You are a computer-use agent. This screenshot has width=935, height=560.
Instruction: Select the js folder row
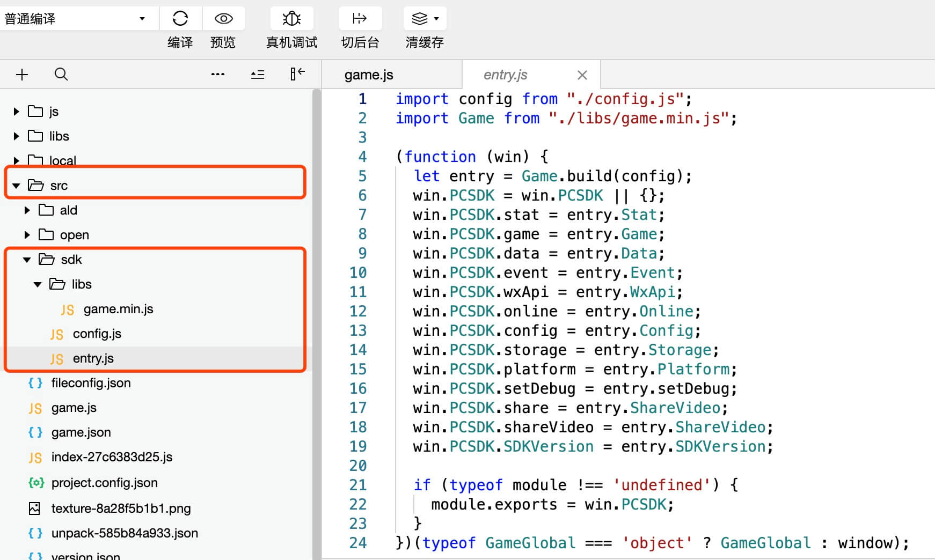[x=156, y=112]
